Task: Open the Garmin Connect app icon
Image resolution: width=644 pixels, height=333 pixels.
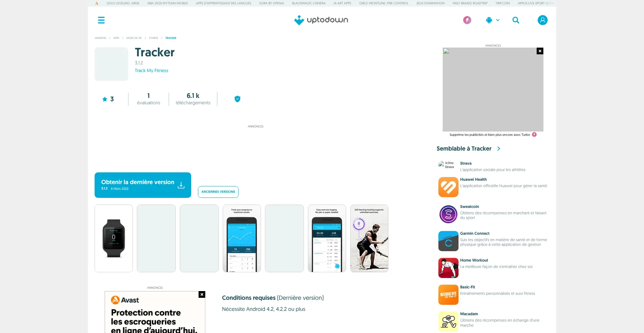Action: pos(448,241)
